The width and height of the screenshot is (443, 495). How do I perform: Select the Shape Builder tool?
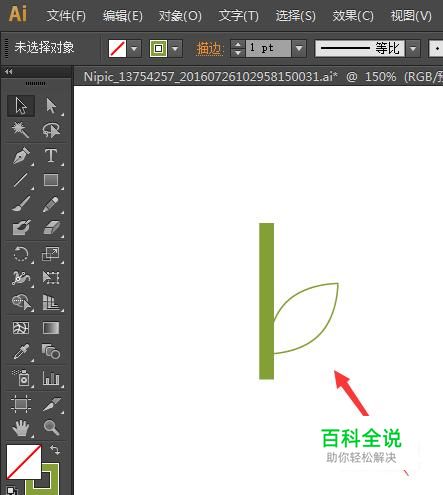pyautogui.click(x=21, y=302)
